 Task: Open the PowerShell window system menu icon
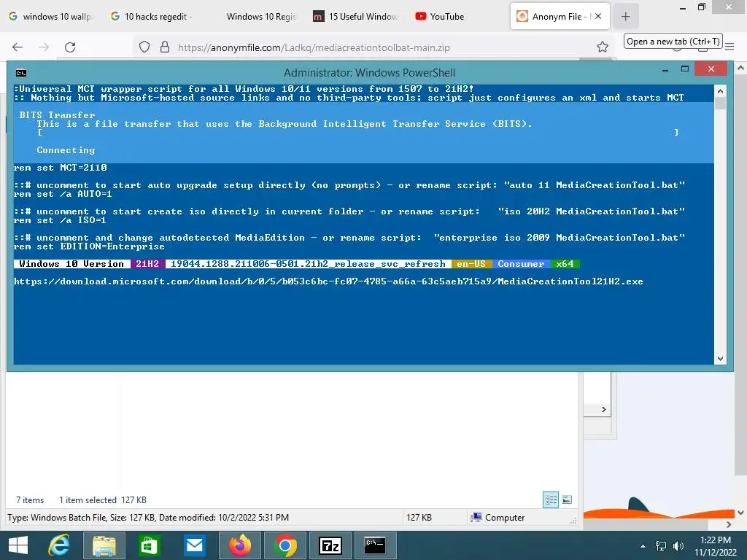21,73
